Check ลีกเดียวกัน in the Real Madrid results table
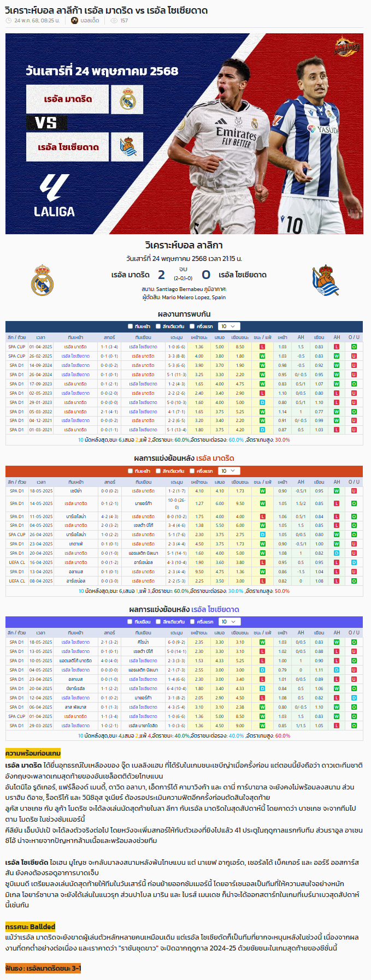Image resolution: width=371 pixels, height=980 pixels. click(158, 471)
